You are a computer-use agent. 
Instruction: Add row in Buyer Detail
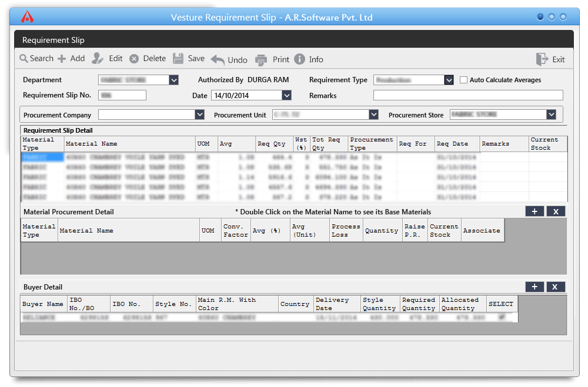pyautogui.click(x=534, y=287)
